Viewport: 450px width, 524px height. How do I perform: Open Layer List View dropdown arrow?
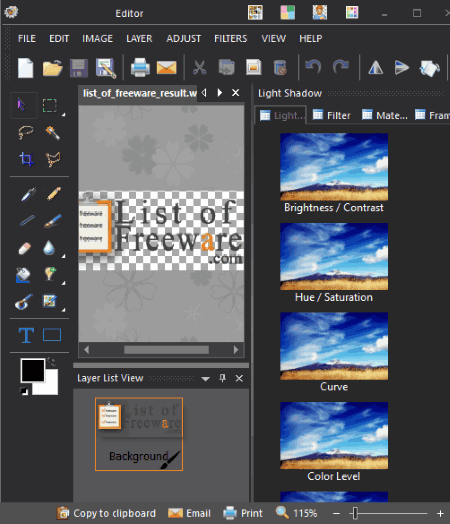coord(205,379)
